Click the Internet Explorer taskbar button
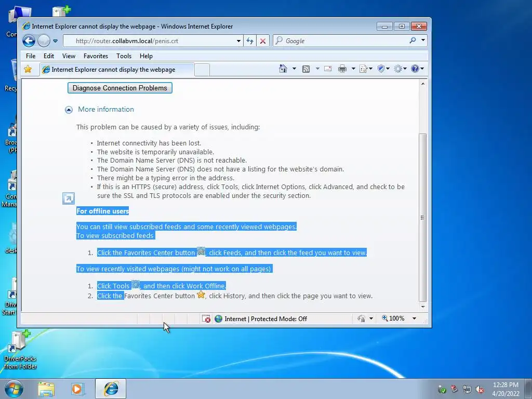532x399 pixels. tap(111, 389)
